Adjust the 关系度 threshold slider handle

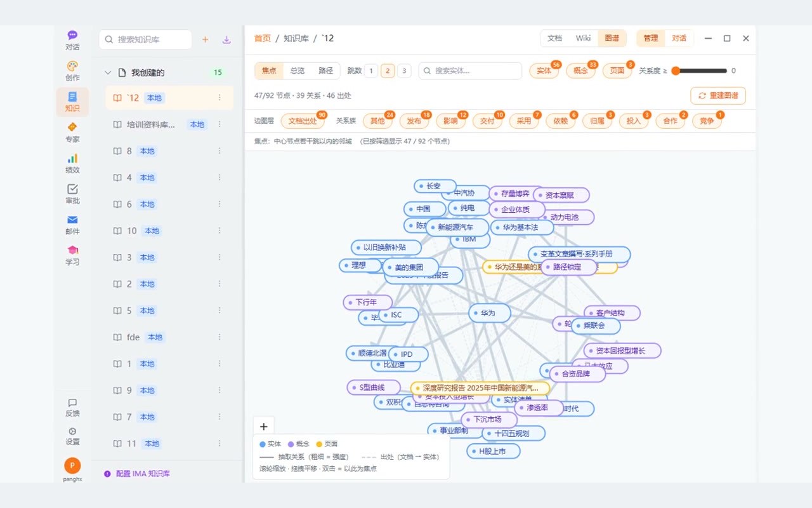click(x=676, y=71)
